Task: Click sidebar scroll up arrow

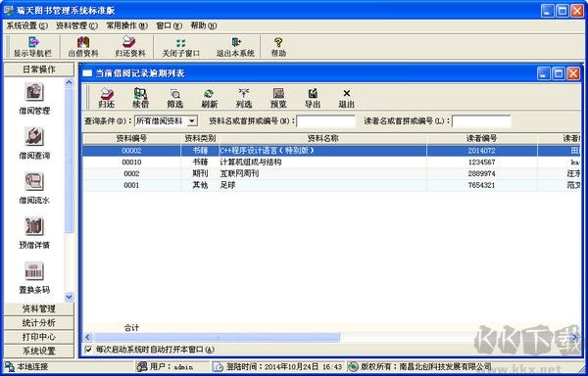Action: [69, 82]
